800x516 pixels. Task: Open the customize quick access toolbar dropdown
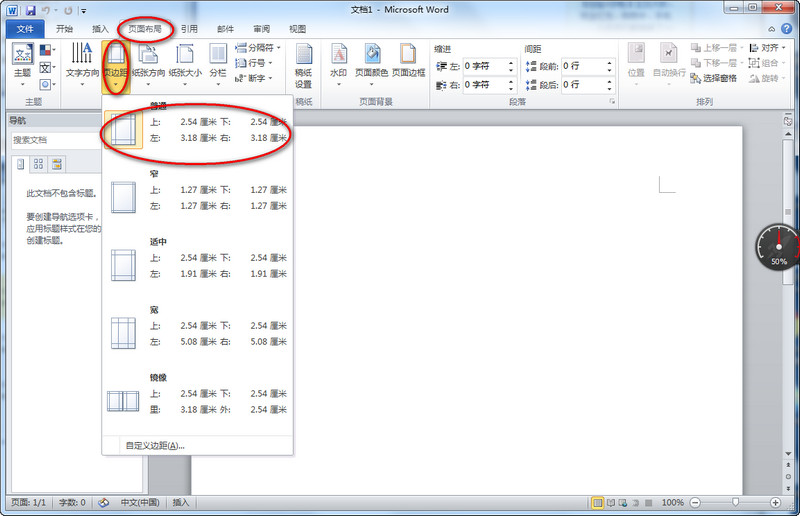tap(83, 10)
